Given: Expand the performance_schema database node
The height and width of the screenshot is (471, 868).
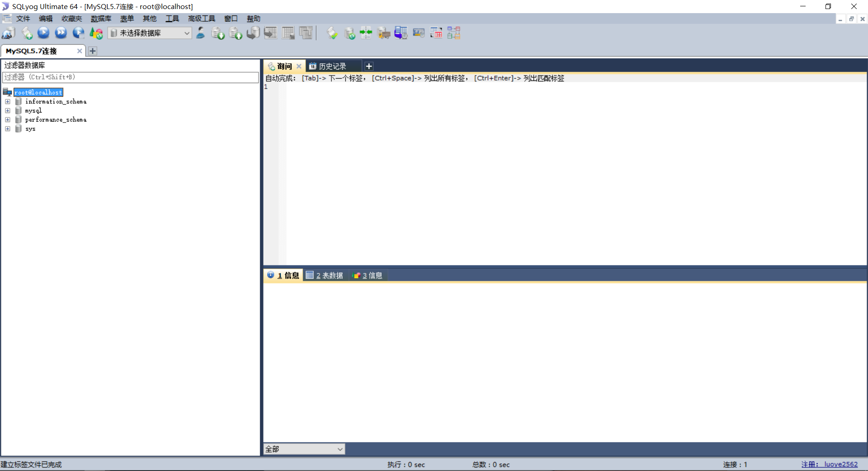Looking at the screenshot, I should [8, 120].
